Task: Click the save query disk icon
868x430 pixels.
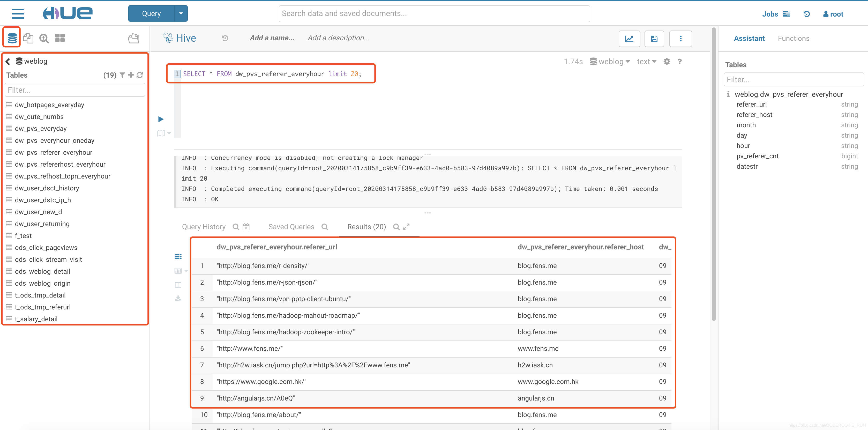Action: coord(654,38)
